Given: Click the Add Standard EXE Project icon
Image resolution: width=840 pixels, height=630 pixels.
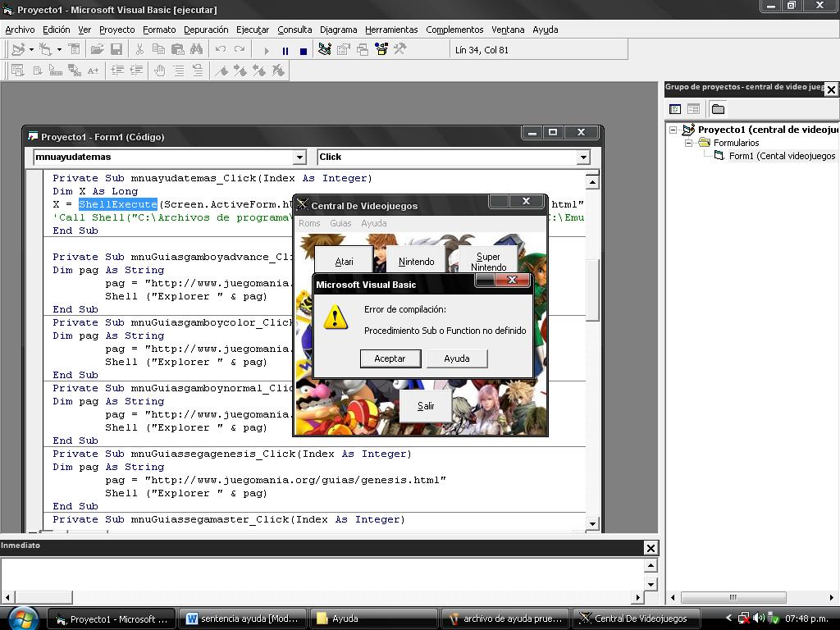Looking at the screenshot, I should point(18,50).
